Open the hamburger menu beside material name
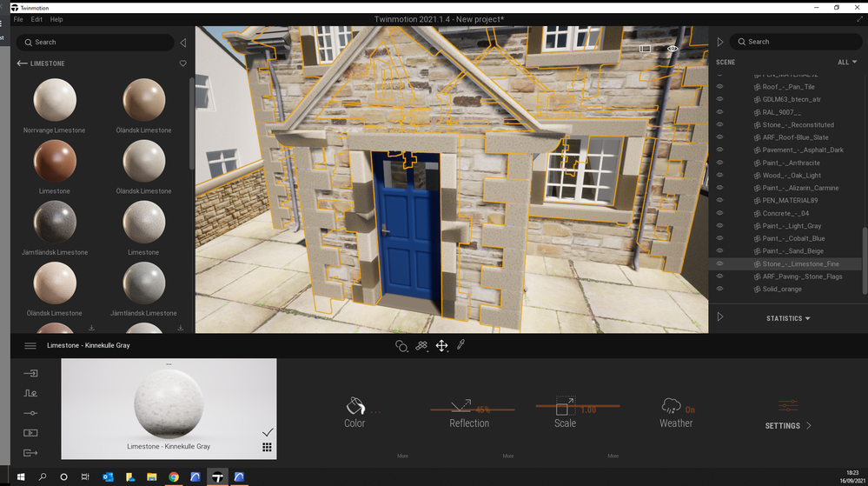Image resolution: width=868 pixels, height=486 pixels. point(30,346)
